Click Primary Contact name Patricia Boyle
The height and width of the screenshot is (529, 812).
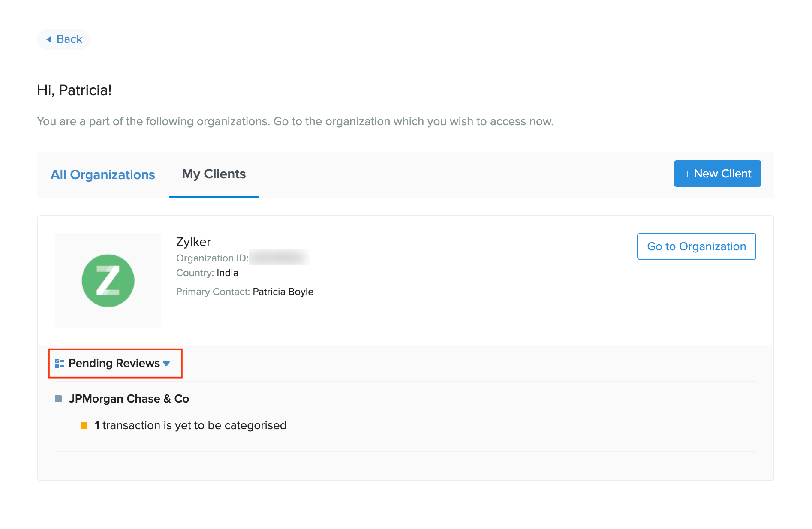[283, 292]
